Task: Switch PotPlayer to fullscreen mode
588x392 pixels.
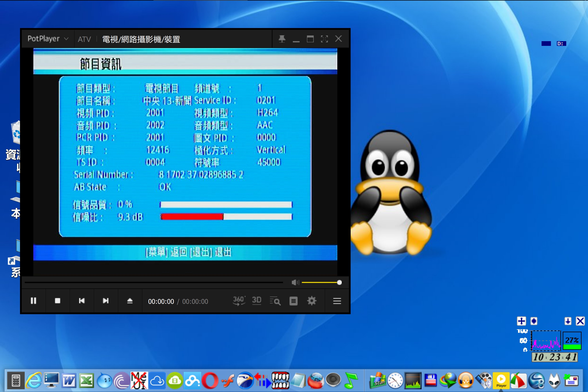Action: coord(324,39)
